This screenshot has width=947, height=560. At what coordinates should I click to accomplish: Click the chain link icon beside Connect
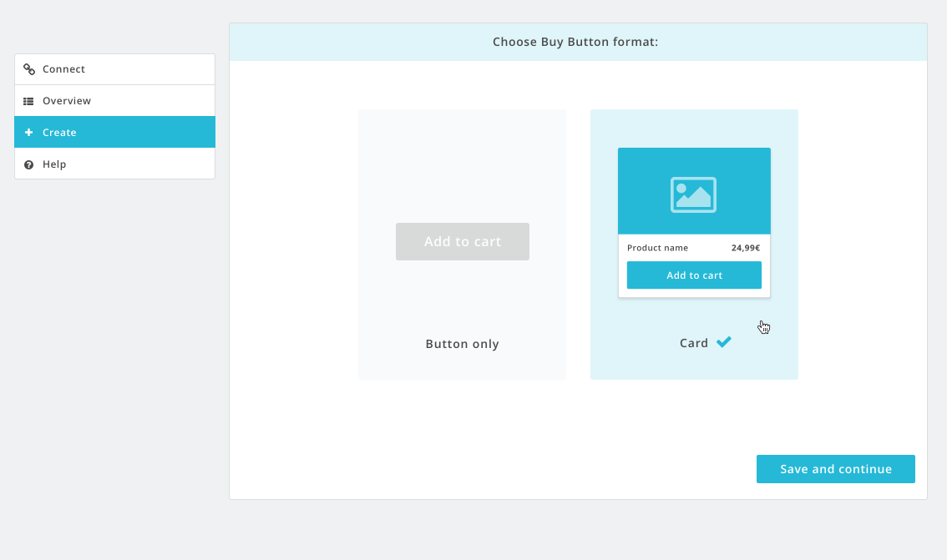[x=29, y=69]
